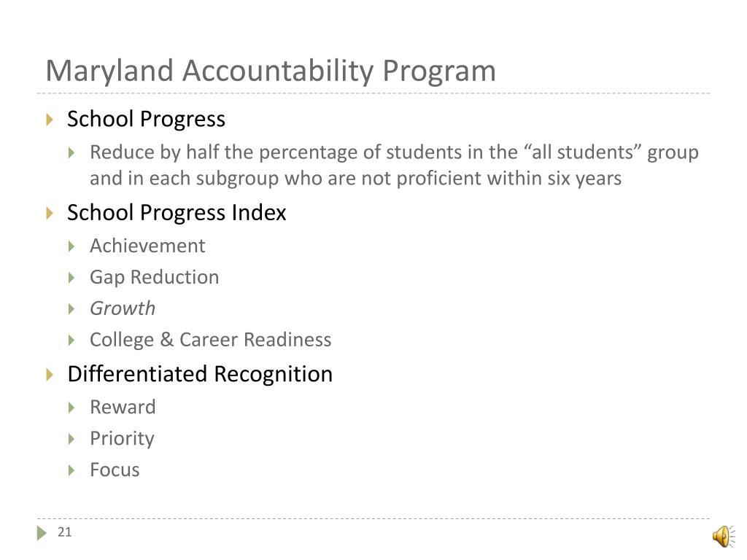This screenshot has height=560, width=747.
Task: Click the sub-bullet arrow beside Priority
Action: click(71, 439)
